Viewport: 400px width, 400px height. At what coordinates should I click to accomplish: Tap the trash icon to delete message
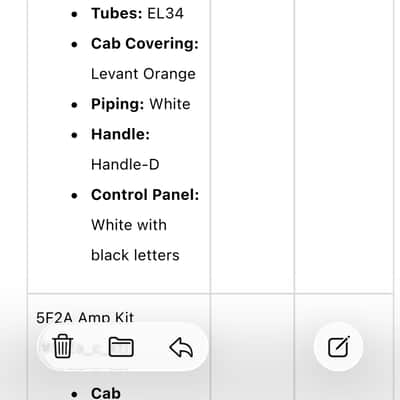coord(62,347)
